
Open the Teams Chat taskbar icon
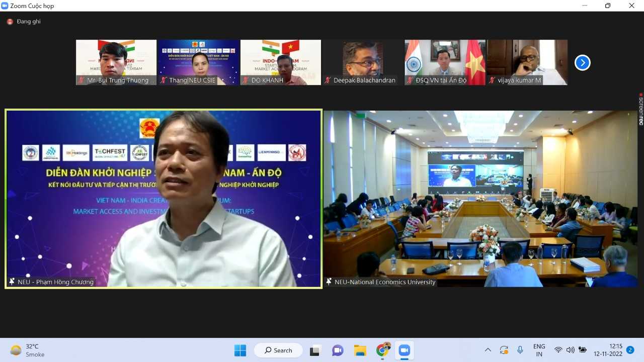338,350
